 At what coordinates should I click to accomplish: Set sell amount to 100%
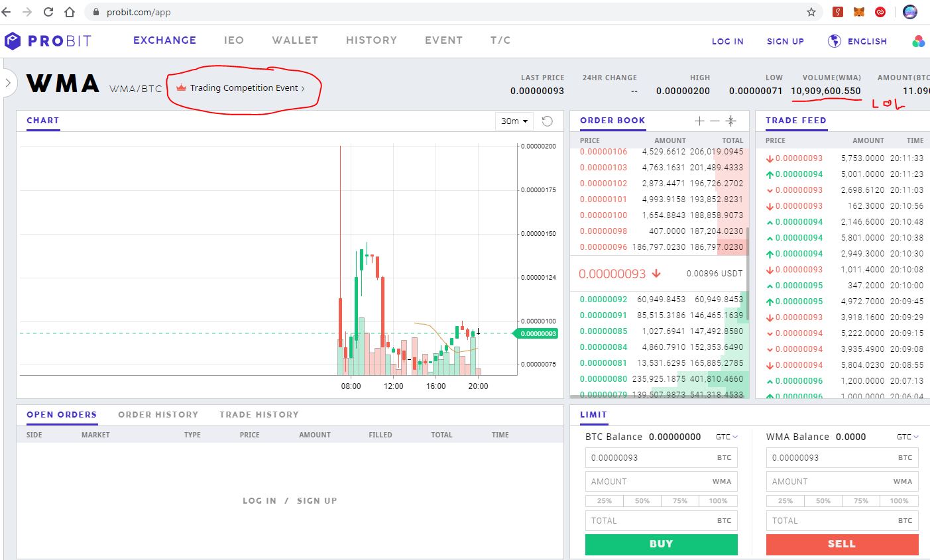900,501
